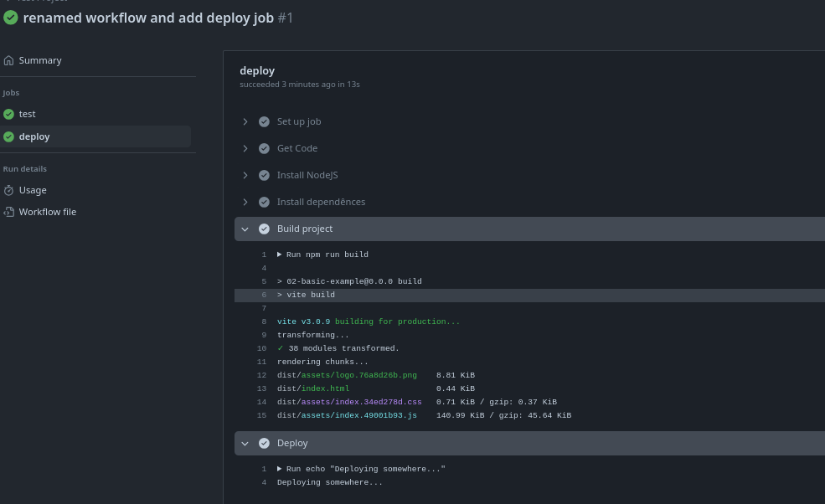The image size is (825, 504).
Task: Open the Summary page
Action: point(40,60)
